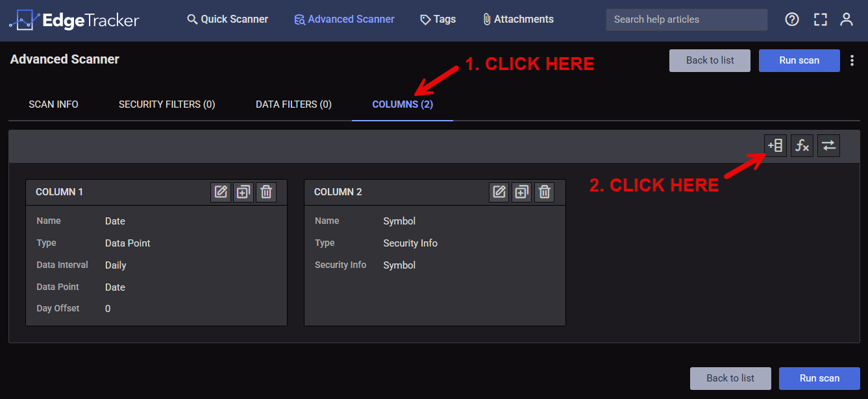Select the Data Filters tab
The image size is (868, 399).
point(293,104)
